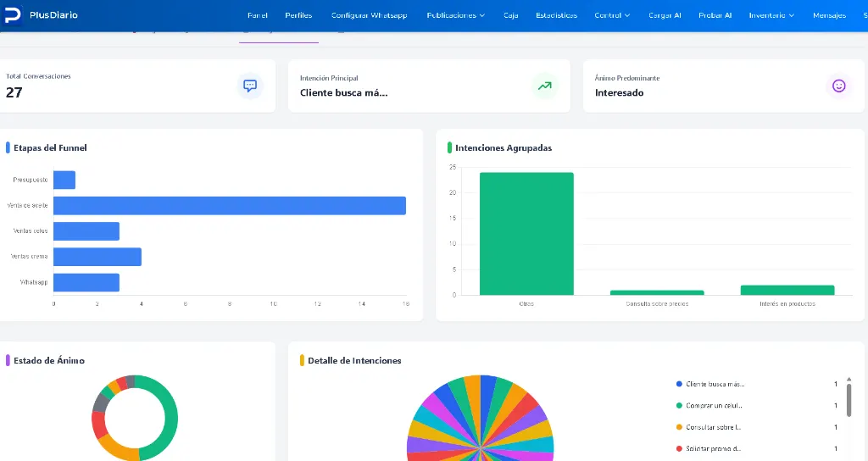The image size is (868, 461).
Task: Click the Cargar AI link
Action: (665, 15)
